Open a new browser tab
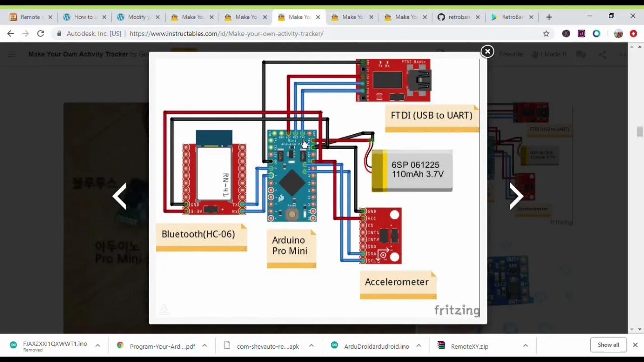This screenshot has height=362, width=644. [549, 17]
